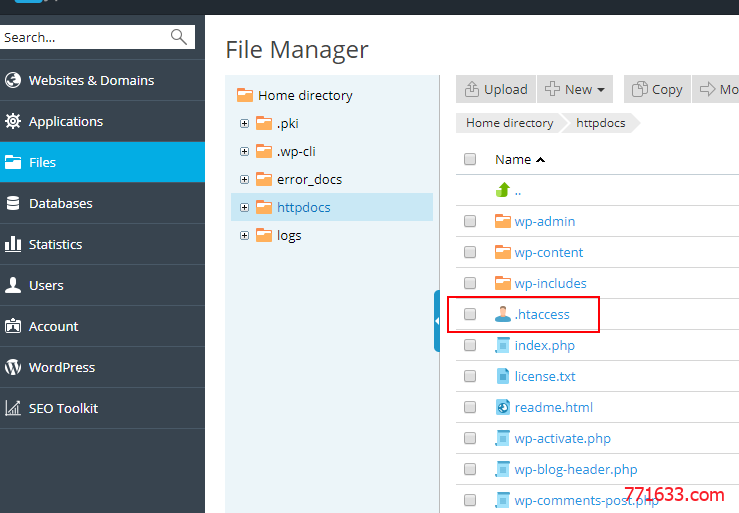Viewport: 739px width, 513px height.
Task: Click the Applications gear icon
Action: click(13, 121)
